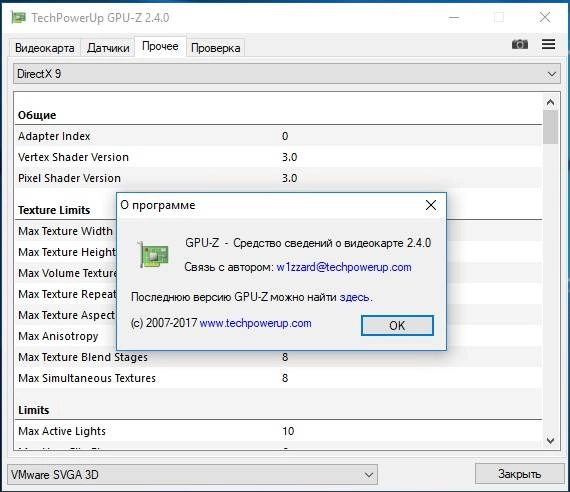Viewport: 570px width, 492px height.
Task: Click the graphics card icon in About dialog
Action: (153, 255)
